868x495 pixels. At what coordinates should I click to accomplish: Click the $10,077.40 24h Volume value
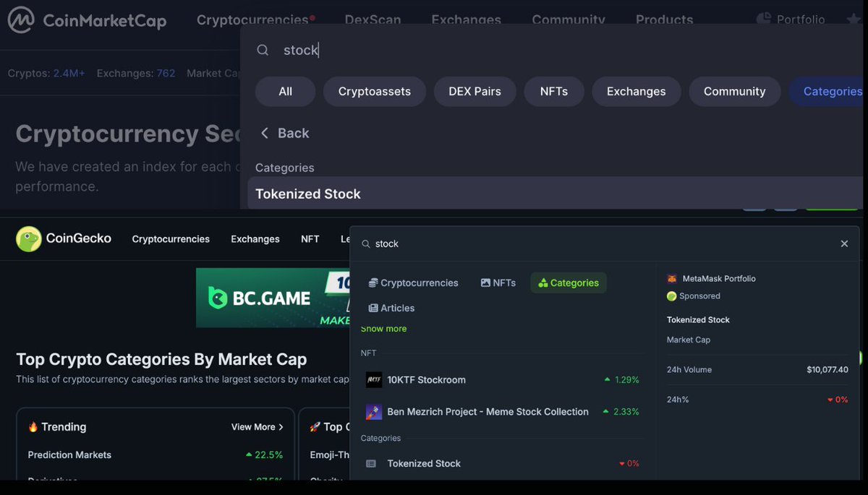(827, 370)
